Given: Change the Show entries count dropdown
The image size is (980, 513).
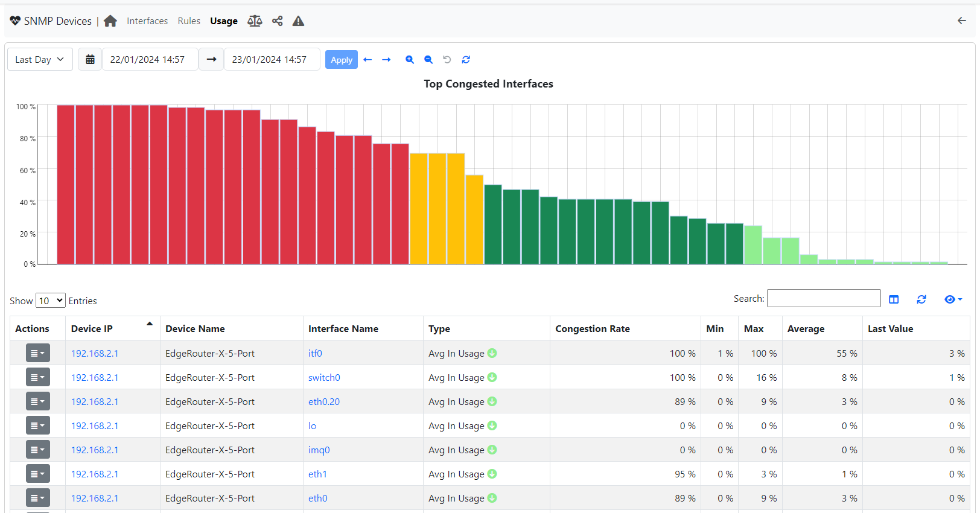Looking at the screenshot, I should tap(50, 301).
